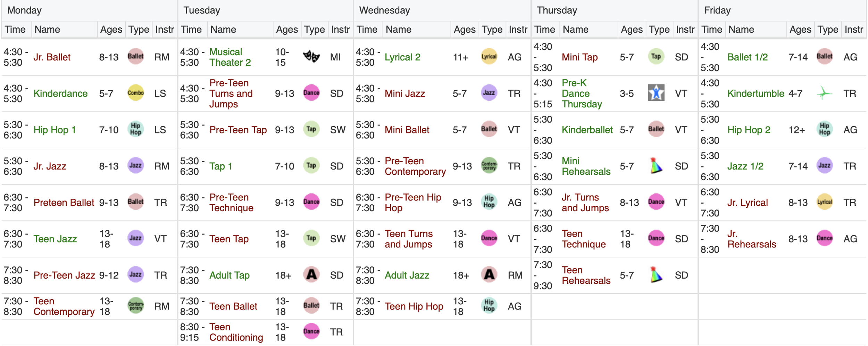
Task: Click the Monday Ages column header
Action: click(111, 30)
